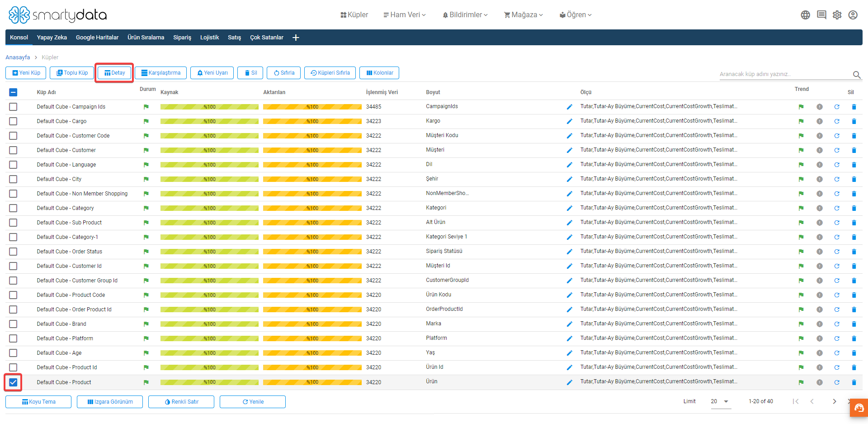The height and width of the screenshot is (424, 868).
Task: Switch to the Lojistik tab
Action: tap(209, 38)
